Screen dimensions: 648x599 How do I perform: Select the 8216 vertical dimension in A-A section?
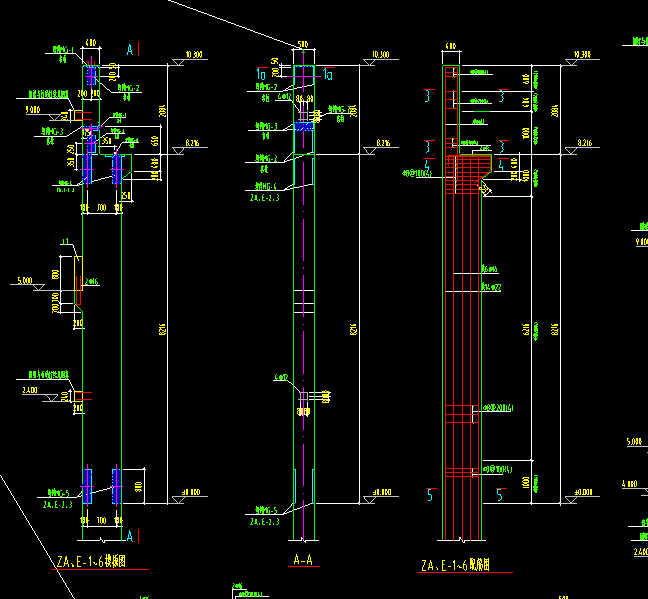click(x=353, y=329)
